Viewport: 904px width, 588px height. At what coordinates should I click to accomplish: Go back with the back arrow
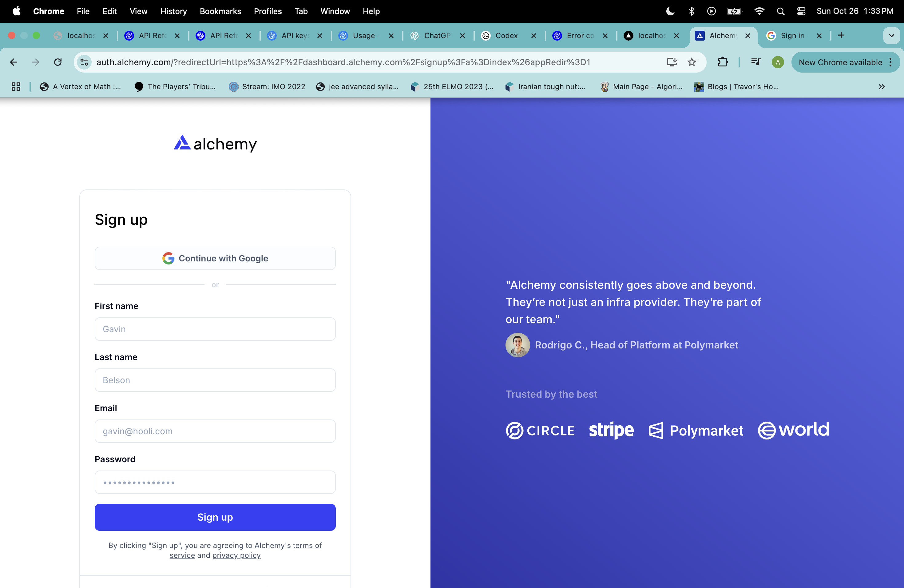coord(14,62)
